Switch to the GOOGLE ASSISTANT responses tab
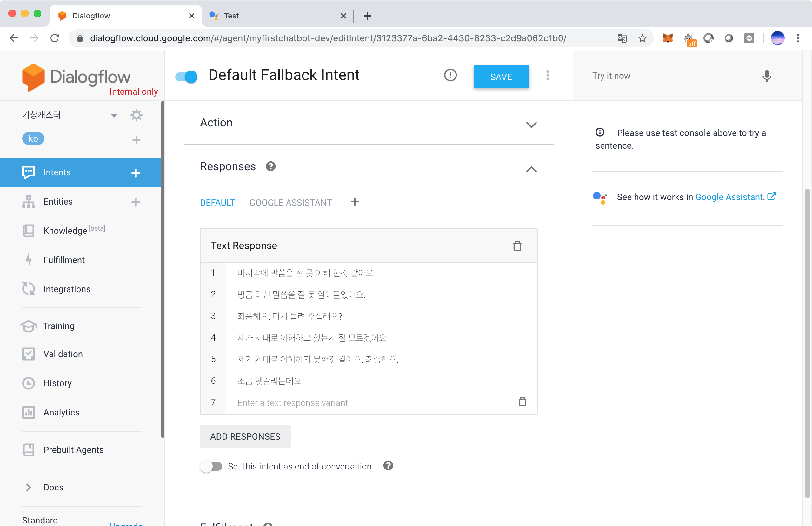The width and height of the screenshot is (812, 526). coord(290,203)
